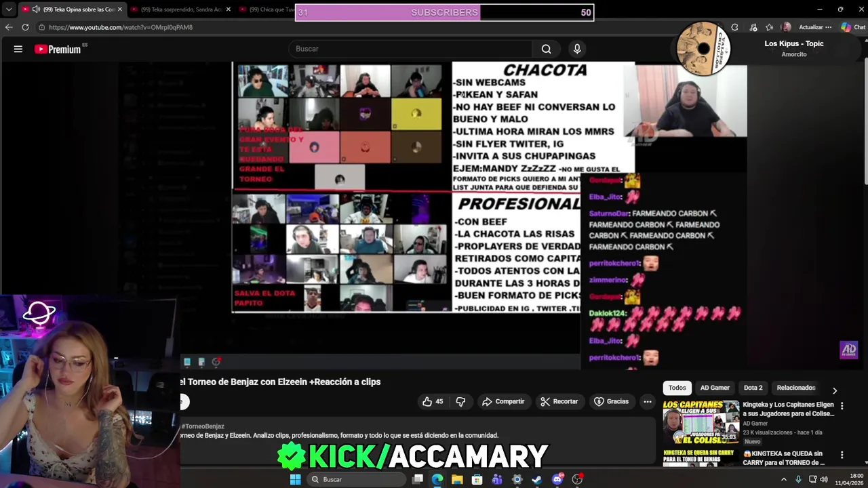
Task: Click in the Buscar search field
Action: click(x=411, y=49)
